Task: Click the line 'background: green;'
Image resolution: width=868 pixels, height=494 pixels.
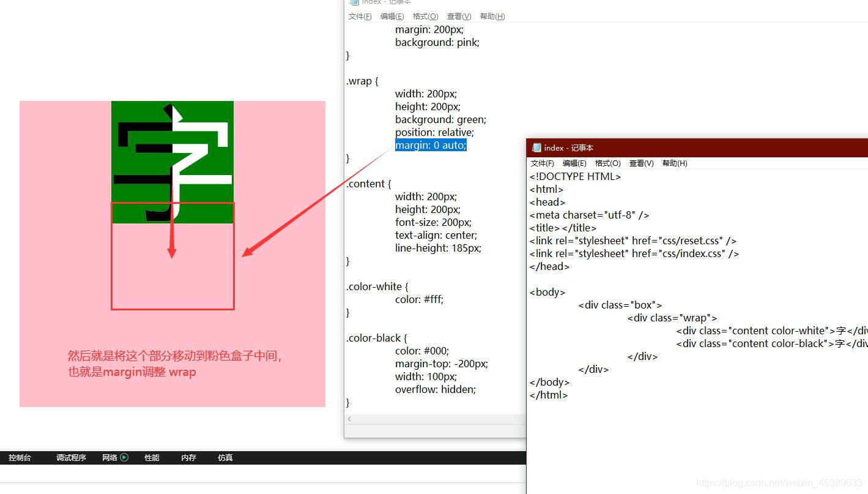Action: point(440,119)
